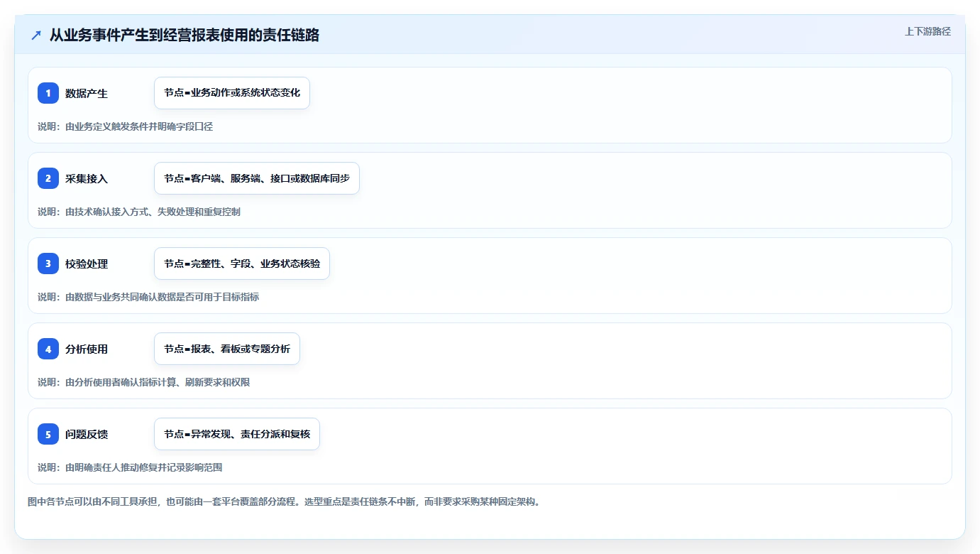Select the 问题反馈 step label

point(87,434)
